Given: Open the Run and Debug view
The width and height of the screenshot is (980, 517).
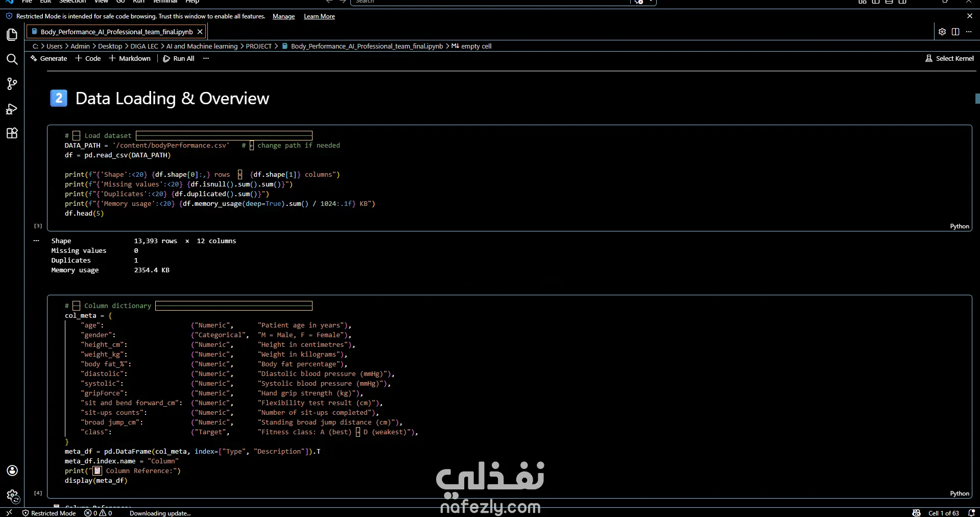Looking at the screenshot, I should (12, 109).
